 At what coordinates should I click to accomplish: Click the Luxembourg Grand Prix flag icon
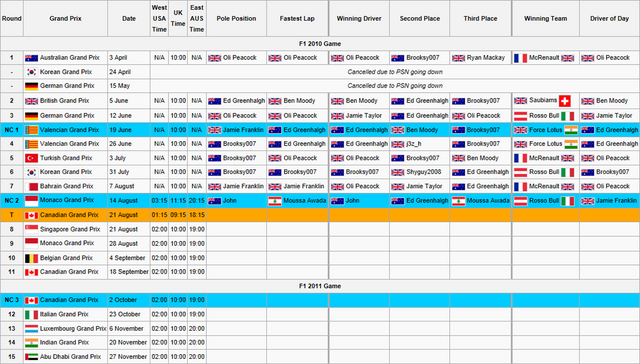(31, 329)
